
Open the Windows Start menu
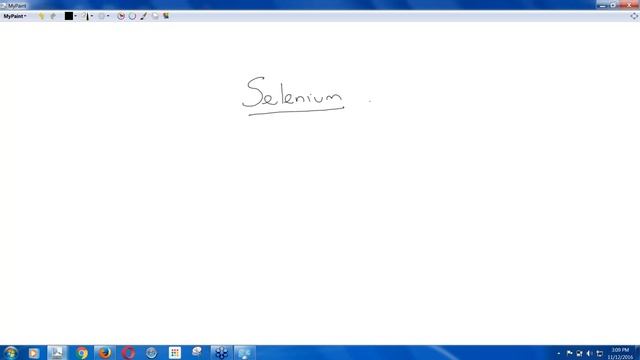[x=11, y=353]
